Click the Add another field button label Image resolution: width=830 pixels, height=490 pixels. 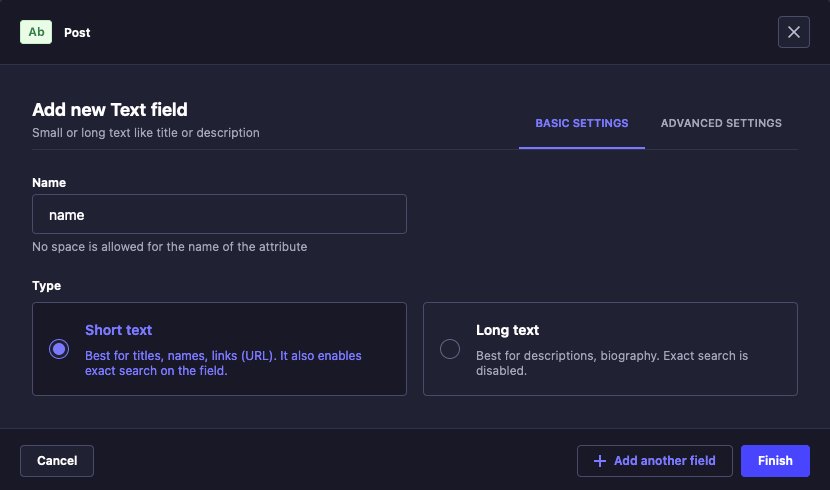tap(664, 461)
